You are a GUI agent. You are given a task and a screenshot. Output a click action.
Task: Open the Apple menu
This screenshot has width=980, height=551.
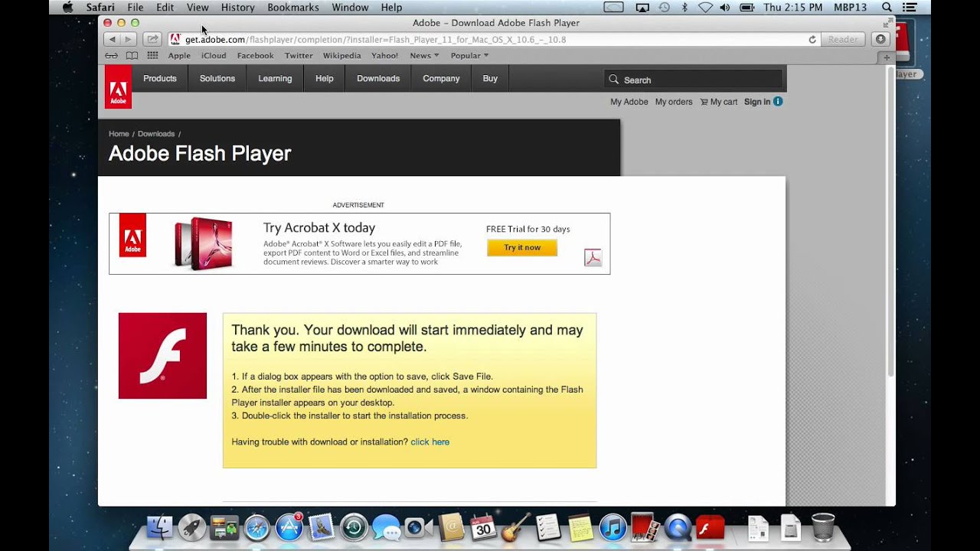pos(67,7)
